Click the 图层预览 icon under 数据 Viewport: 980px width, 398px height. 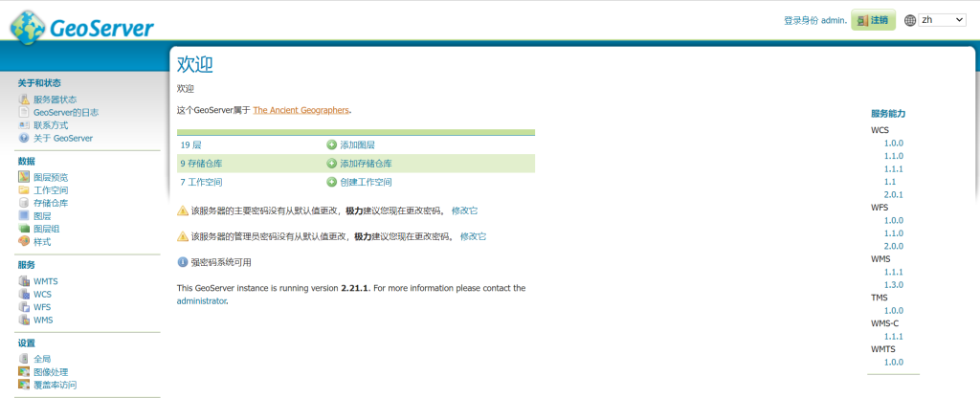coord(24,177)
